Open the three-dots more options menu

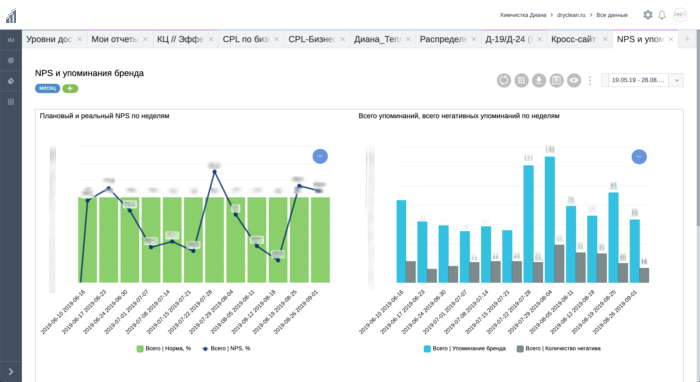590,80
